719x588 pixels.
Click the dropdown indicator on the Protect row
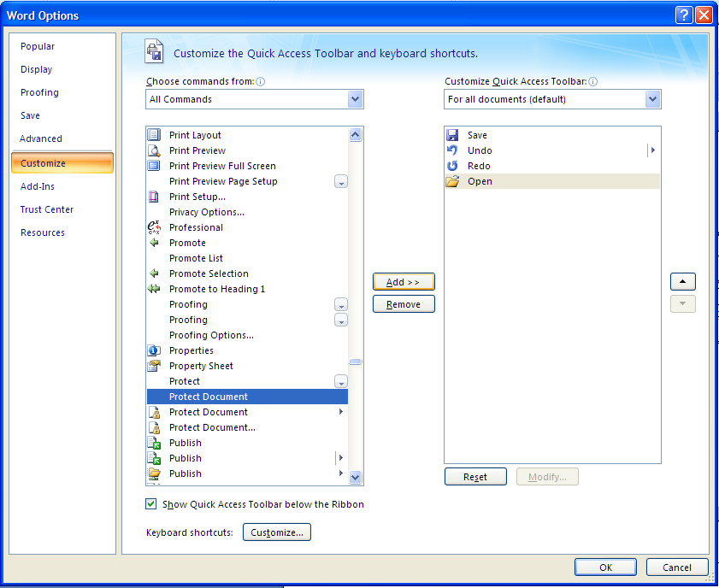341,381
